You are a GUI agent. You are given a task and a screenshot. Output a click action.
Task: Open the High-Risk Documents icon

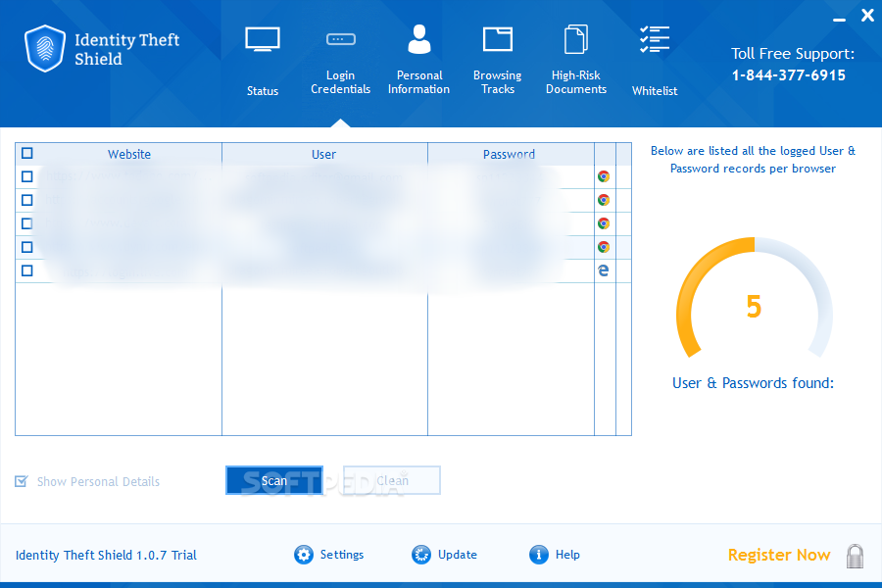point(576,39)
